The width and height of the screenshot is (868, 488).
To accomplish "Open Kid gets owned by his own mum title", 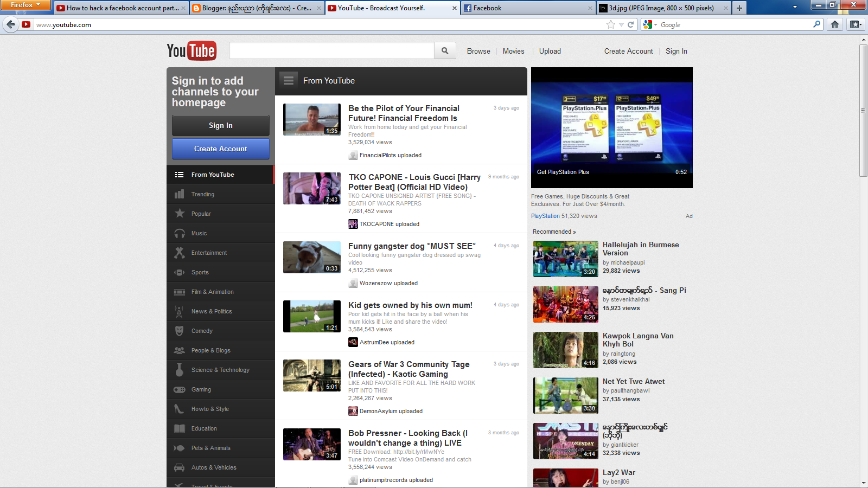I will 410,305.
